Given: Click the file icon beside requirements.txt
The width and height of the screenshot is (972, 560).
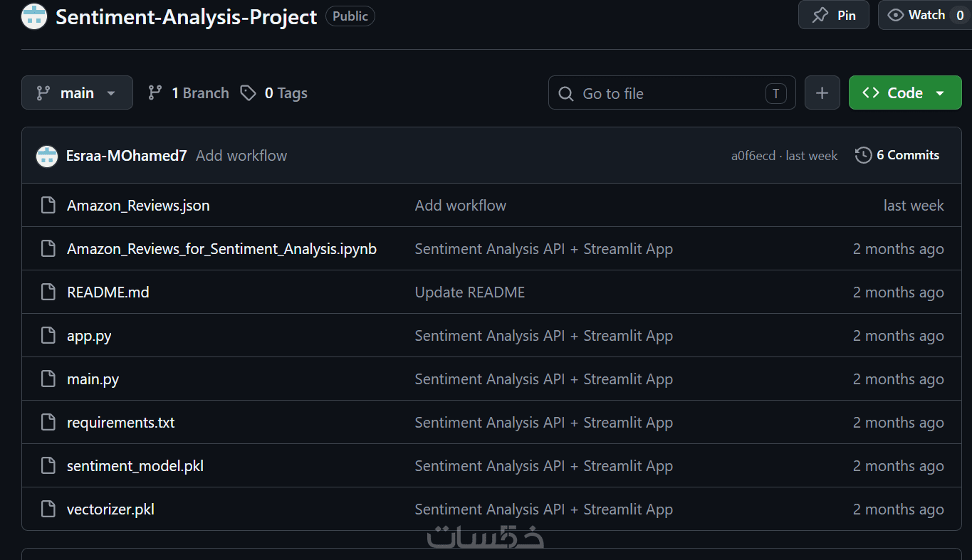Looking at the screenshot, I should [x=48, y=423].
